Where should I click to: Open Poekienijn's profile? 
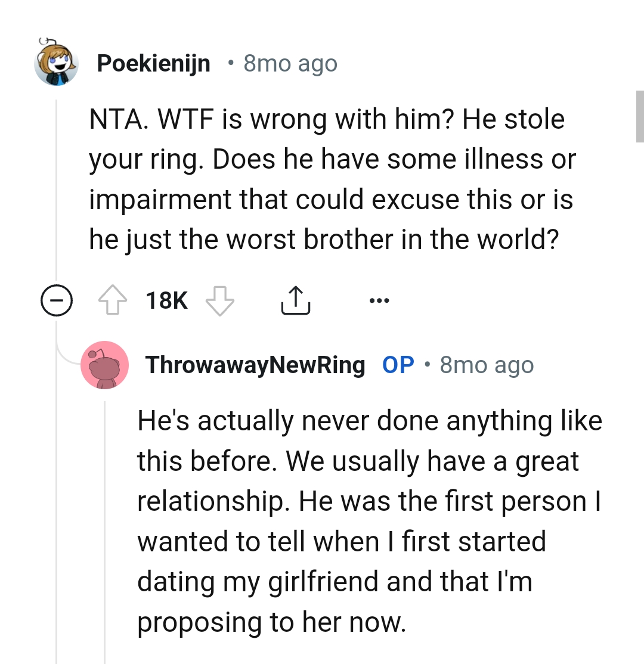pos(153,63)
